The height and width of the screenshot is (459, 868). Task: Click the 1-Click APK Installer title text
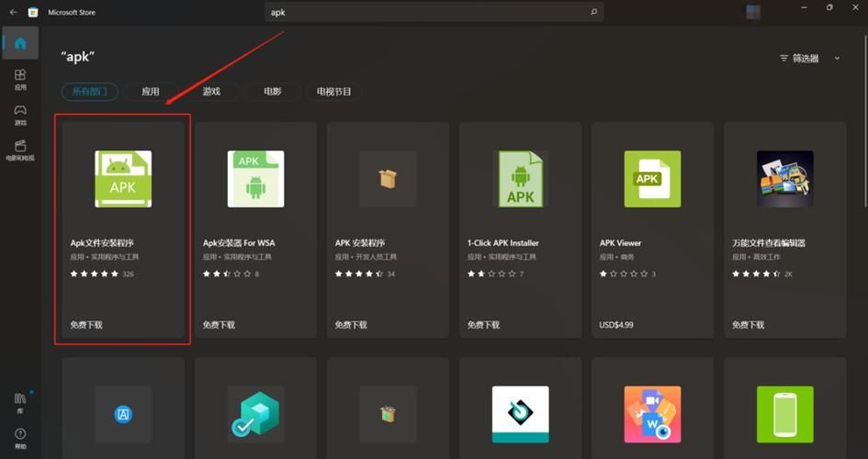pyautogui.click(x=502, y=242)
